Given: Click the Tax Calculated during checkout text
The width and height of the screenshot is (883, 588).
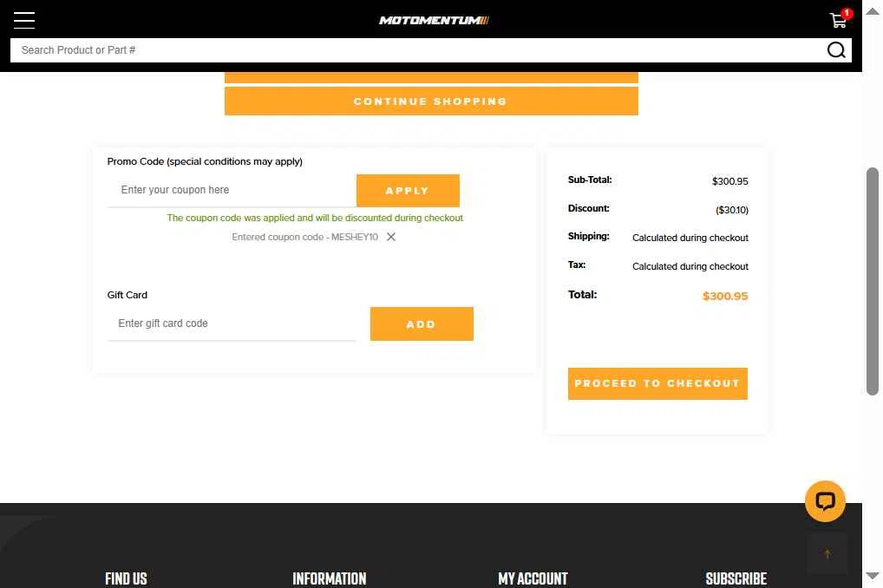Looking at the screenshot, I should (x=690, y=266).
